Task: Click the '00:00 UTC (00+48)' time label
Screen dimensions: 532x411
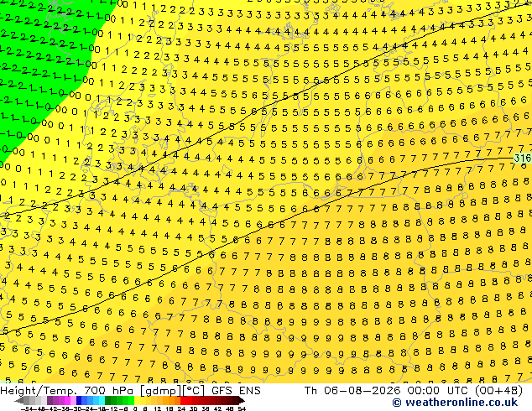Action: [465, 391]
